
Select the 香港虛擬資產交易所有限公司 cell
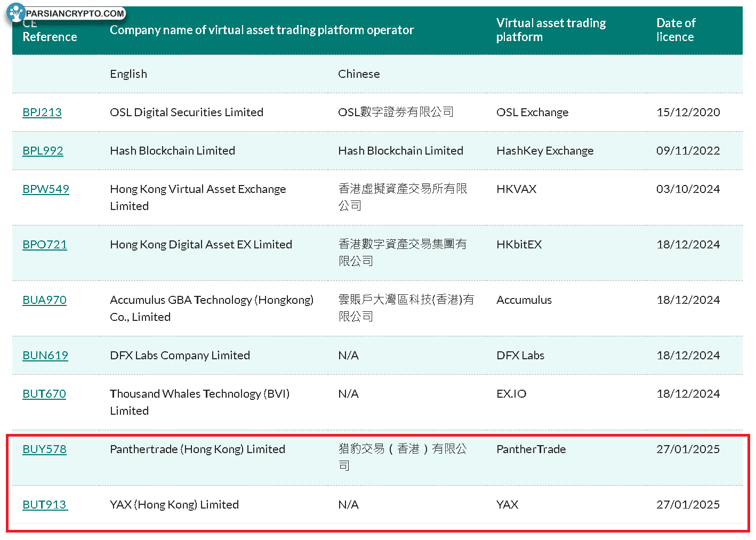403,197
